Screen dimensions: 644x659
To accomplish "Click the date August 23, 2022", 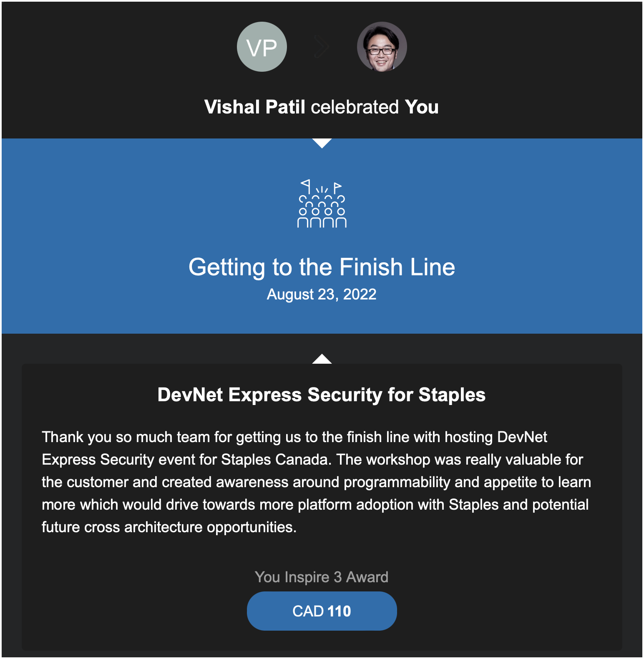I will tap(322, 294).
